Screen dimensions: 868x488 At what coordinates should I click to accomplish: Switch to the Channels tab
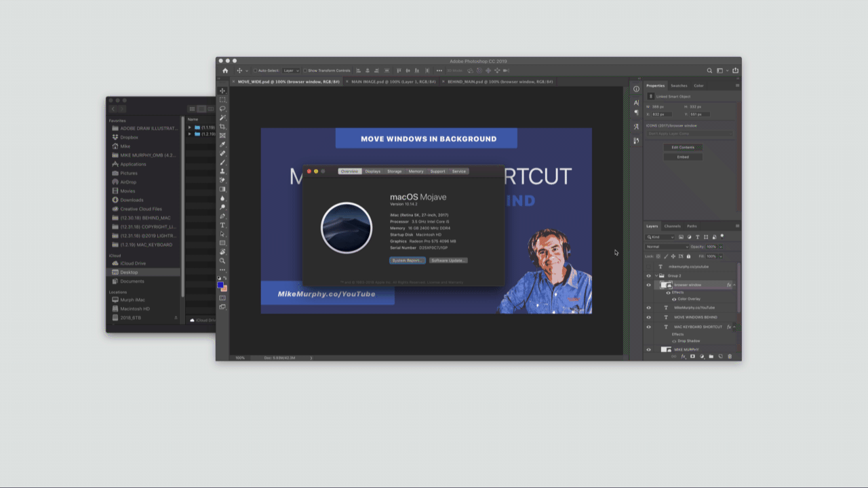(673, 226)
